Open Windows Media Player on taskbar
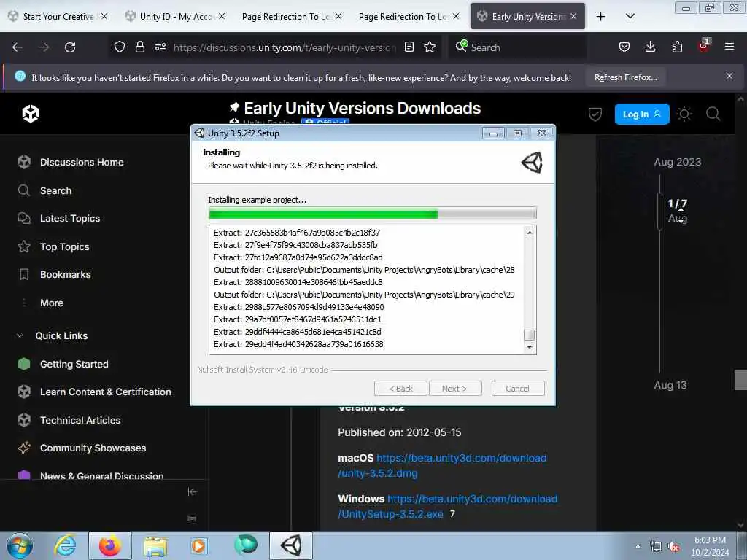747x560 pixels. click(x=199, y=545)
